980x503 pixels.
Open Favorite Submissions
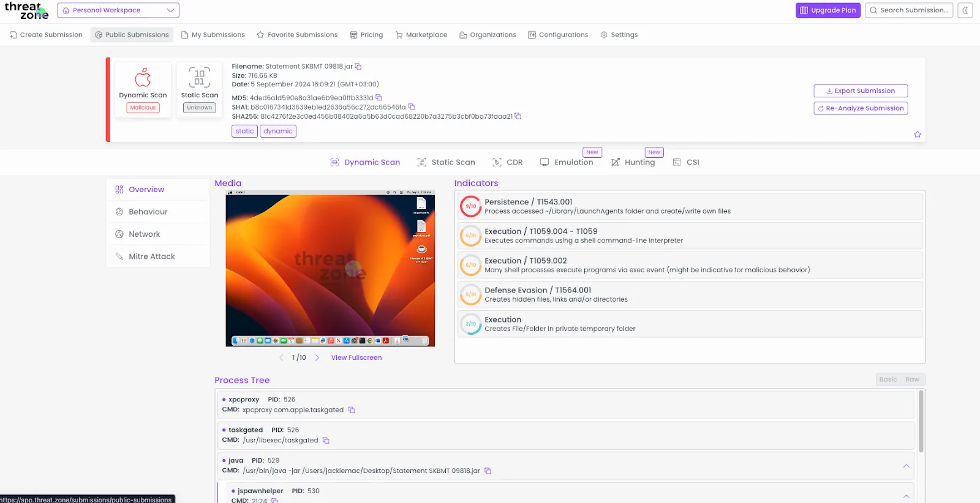click(297, 35)
